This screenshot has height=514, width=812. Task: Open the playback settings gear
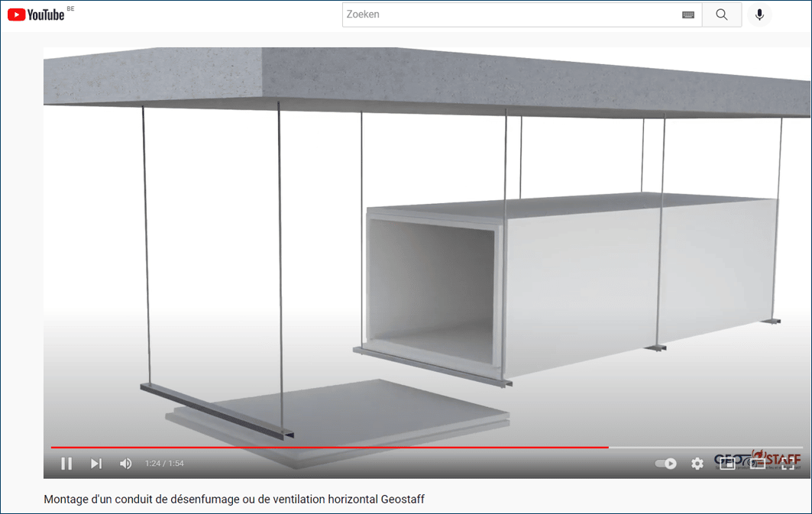(697, 463)
